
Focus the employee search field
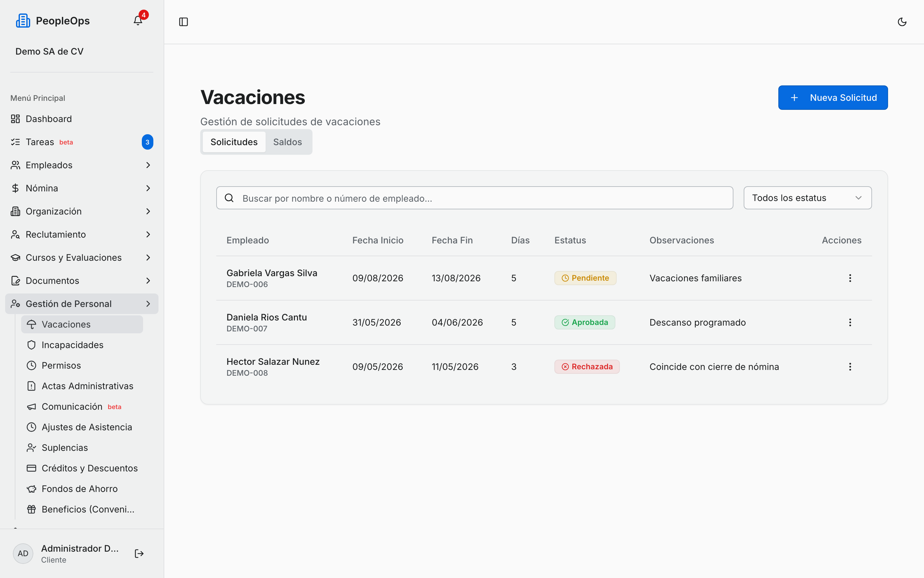pyautogui.click(x=475, y=198)
